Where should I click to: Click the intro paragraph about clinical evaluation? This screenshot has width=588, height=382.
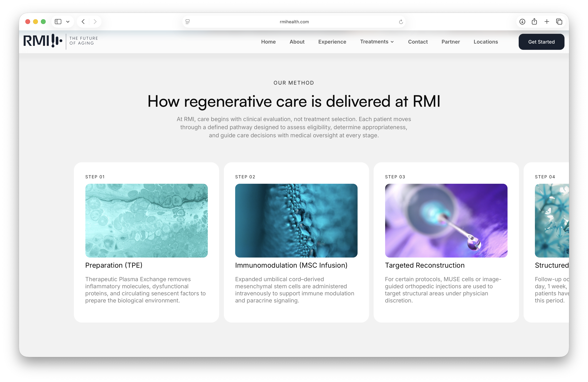tap(294, 127)
